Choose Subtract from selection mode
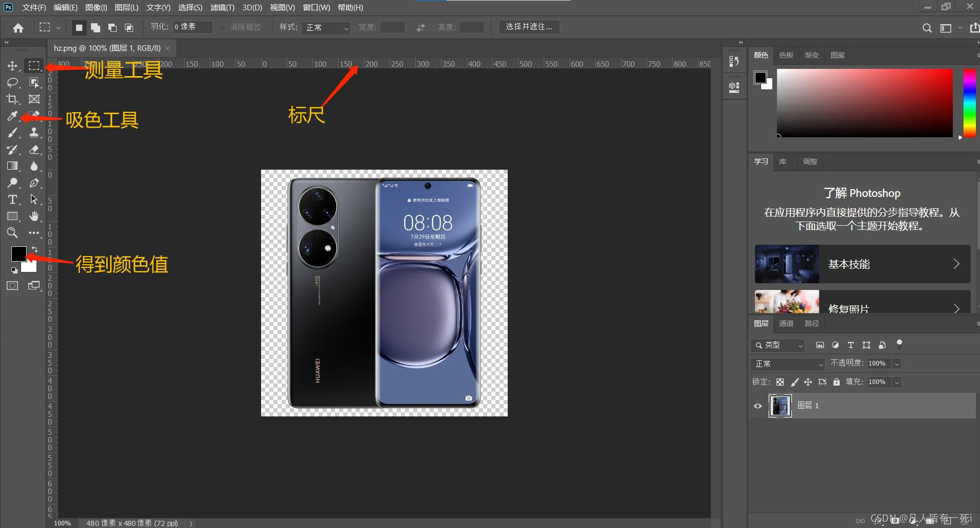980x528 pixels. tap(112, 28)
